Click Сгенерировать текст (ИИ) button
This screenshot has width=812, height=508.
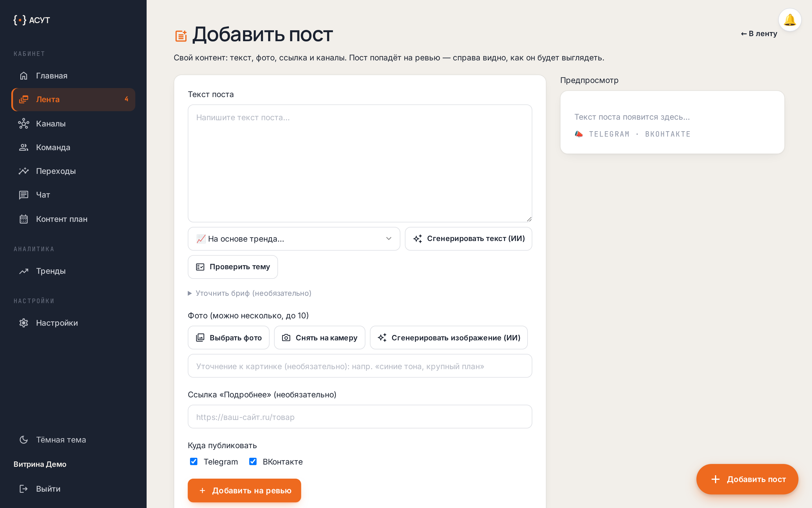point(468,238)
